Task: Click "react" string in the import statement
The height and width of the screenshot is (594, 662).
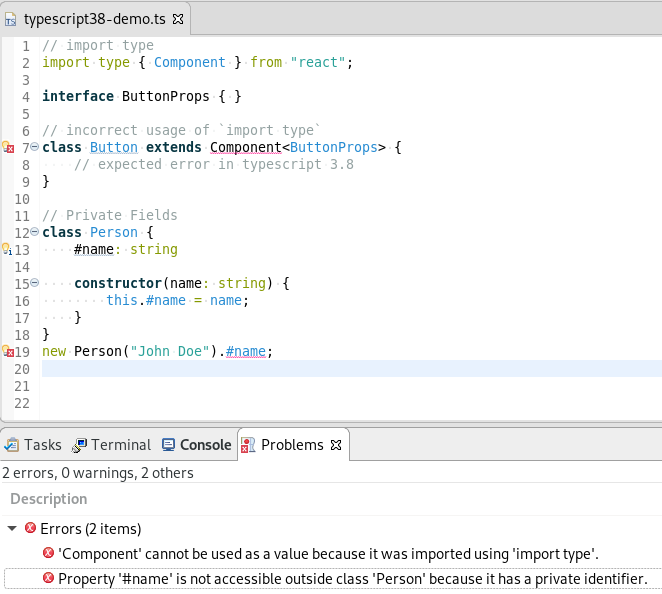Action: 318,62
